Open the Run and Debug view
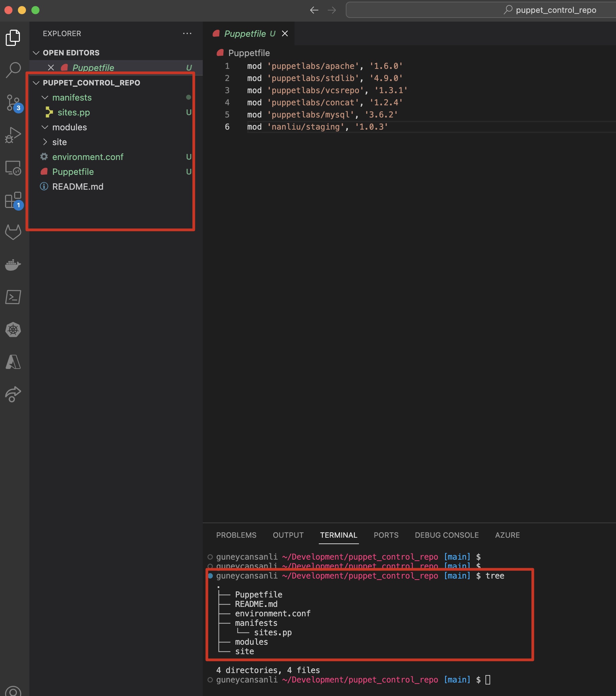Viewport: 616px width, 696px height. point(13,135)
